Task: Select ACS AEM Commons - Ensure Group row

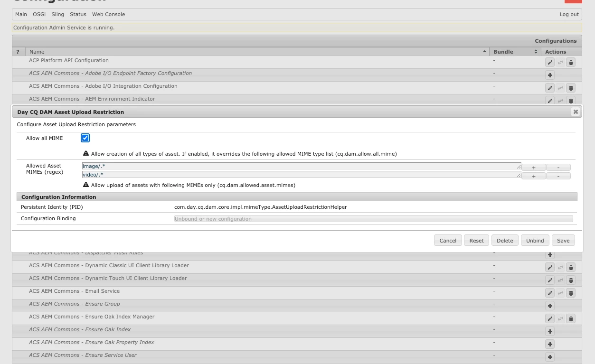Action: pyautogui.click(x=74, y=304)
